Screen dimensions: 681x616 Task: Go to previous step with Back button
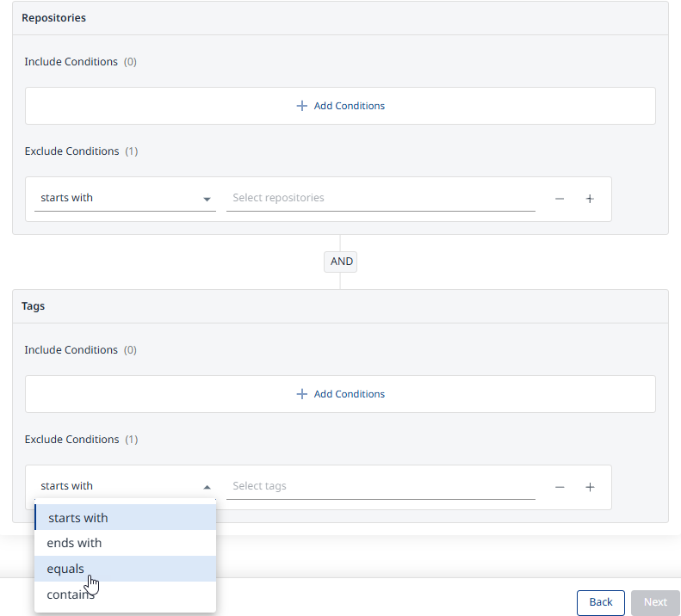click(600, 602)
